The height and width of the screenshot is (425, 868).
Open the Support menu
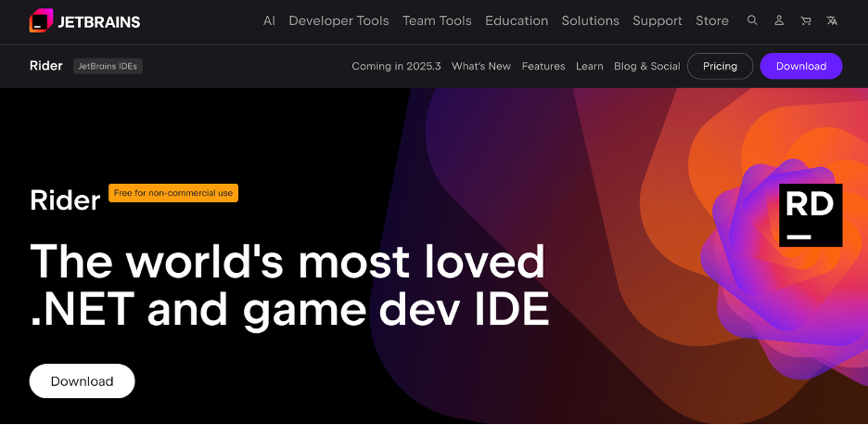(657, 21)
